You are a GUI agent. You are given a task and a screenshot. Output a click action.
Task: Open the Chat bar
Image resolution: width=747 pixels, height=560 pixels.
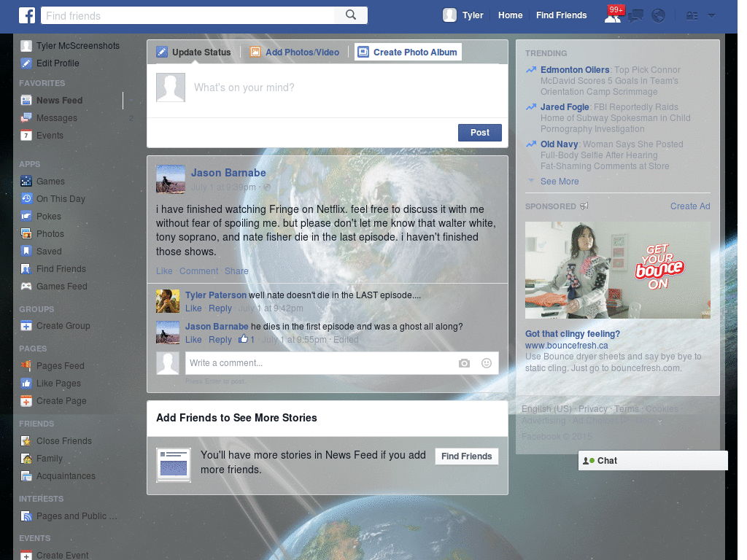(653, 461)
